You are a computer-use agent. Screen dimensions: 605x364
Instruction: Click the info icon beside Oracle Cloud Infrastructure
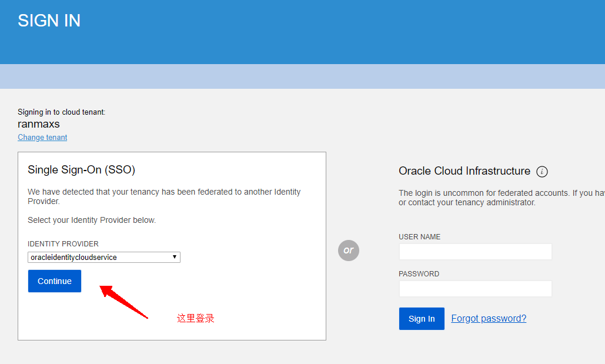(x=542, y=172)
